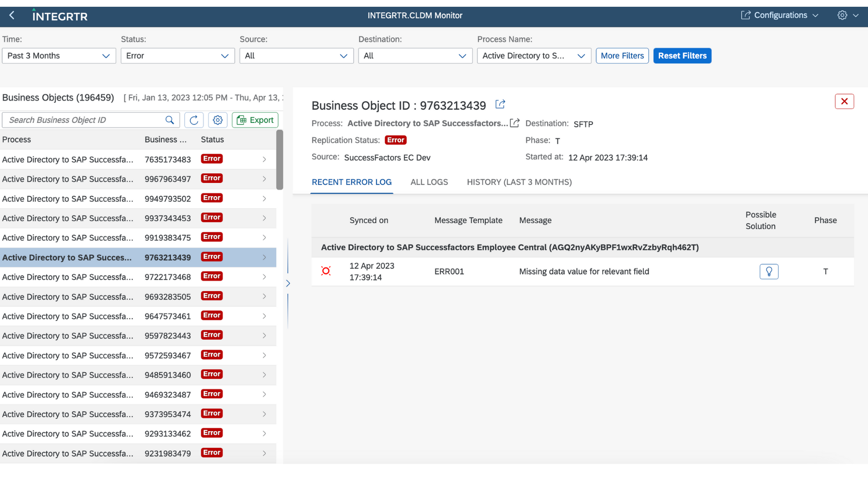This screenshot has width=868, height=488.
Task: Select the highlighted row 9763213439
Action: (138, 258)
